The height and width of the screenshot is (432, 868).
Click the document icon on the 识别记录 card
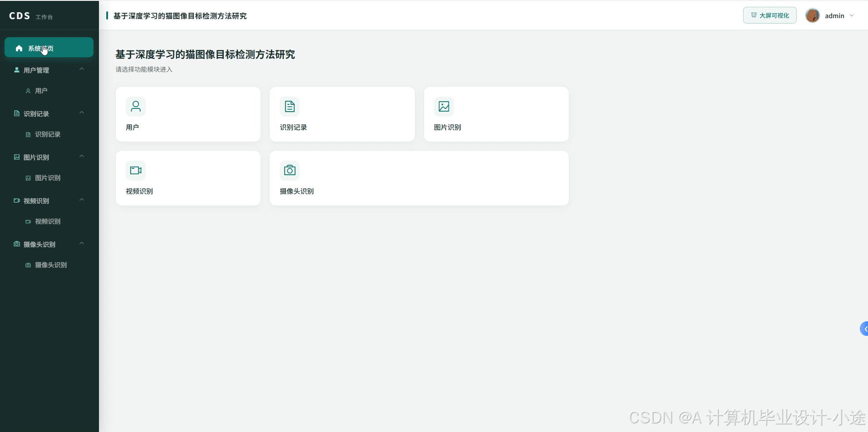(290, 107)
